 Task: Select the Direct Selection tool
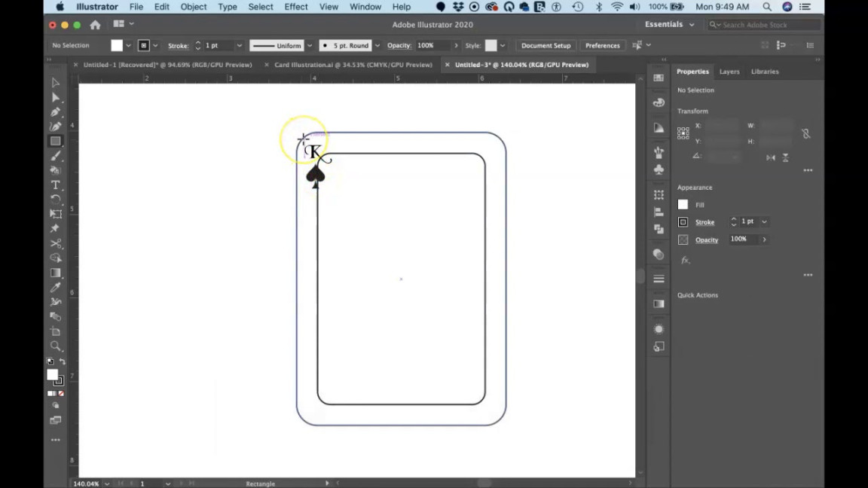[x=55, y=98]
